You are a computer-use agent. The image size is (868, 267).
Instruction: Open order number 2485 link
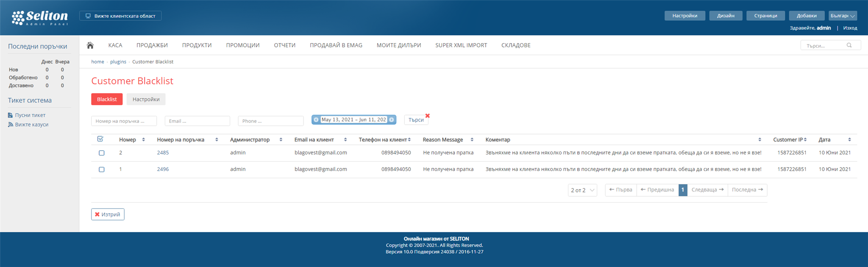tap(163, 153)
